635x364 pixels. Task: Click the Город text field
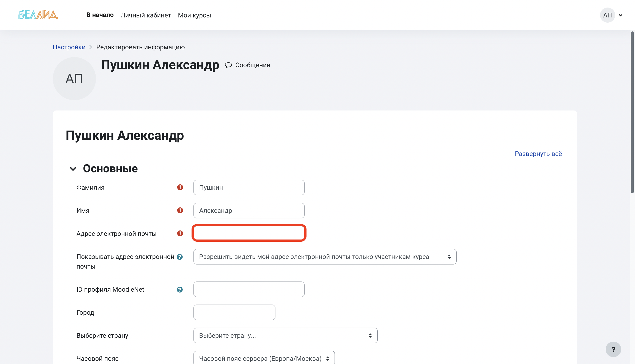[234, 313]
